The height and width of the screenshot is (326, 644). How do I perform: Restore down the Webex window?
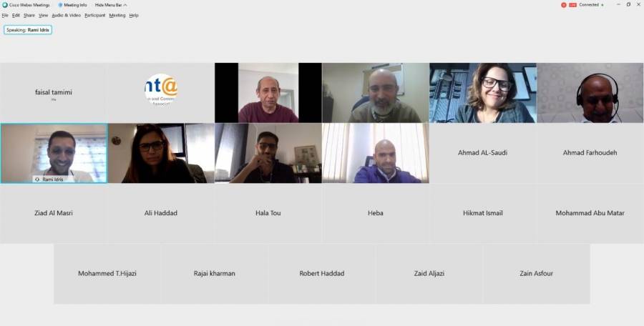click(x=628, y=4)
